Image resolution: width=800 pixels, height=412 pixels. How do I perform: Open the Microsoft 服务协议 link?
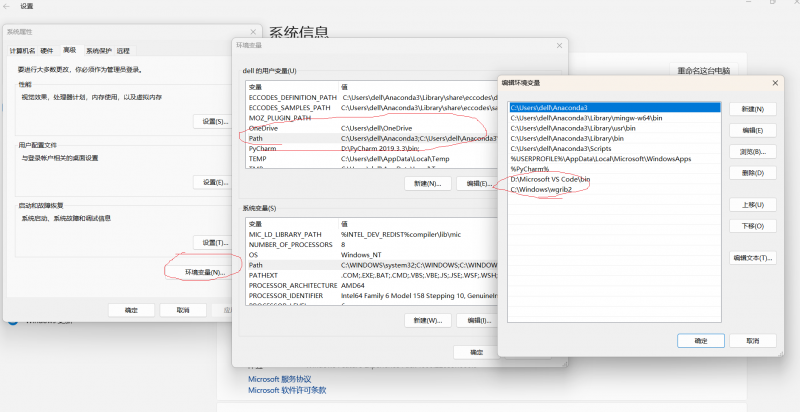point(279,379)
